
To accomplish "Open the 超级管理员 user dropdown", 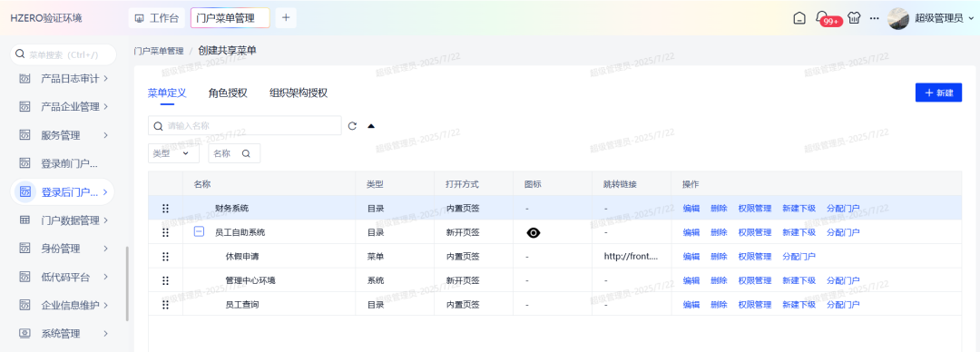I will (931, 18).
